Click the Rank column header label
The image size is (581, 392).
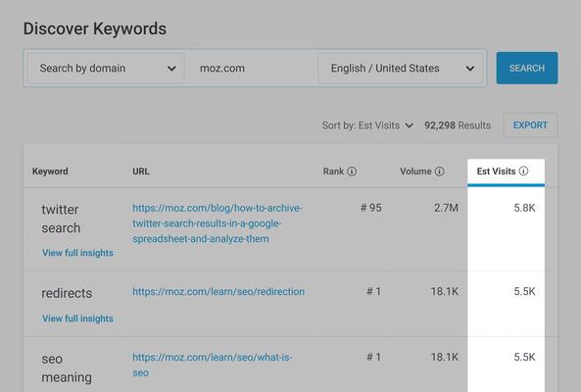click(333, 171)
